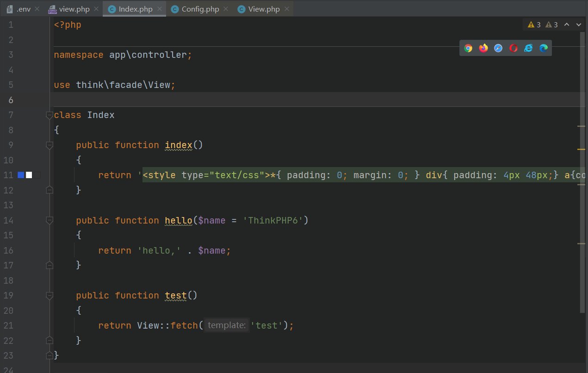Open preview in Microsoft Edge

544,48
